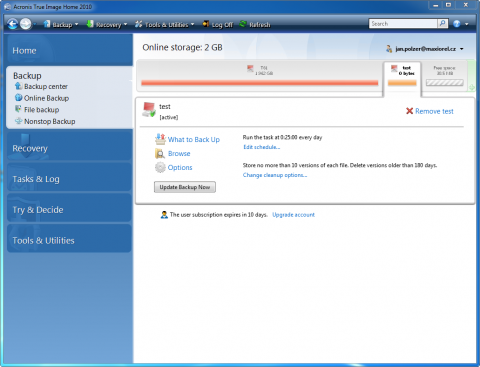480x367 pixels.
Task: Open Backup center in sidebar
Action: [x=46, y=86]
